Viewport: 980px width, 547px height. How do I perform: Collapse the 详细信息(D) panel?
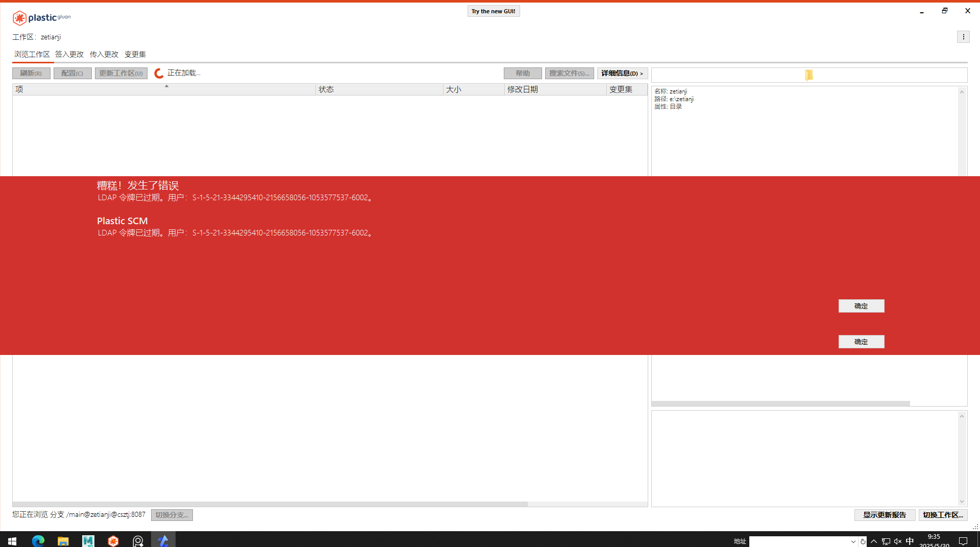(x=623, y=74)
